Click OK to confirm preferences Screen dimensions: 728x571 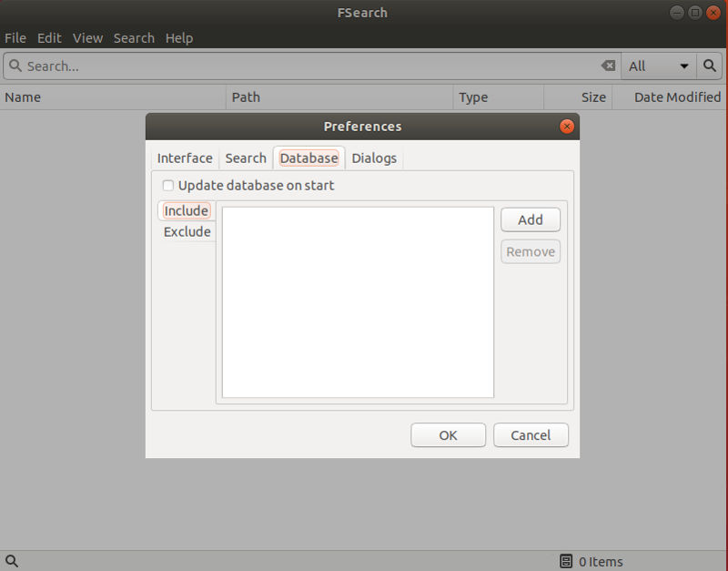click(448, 434)
